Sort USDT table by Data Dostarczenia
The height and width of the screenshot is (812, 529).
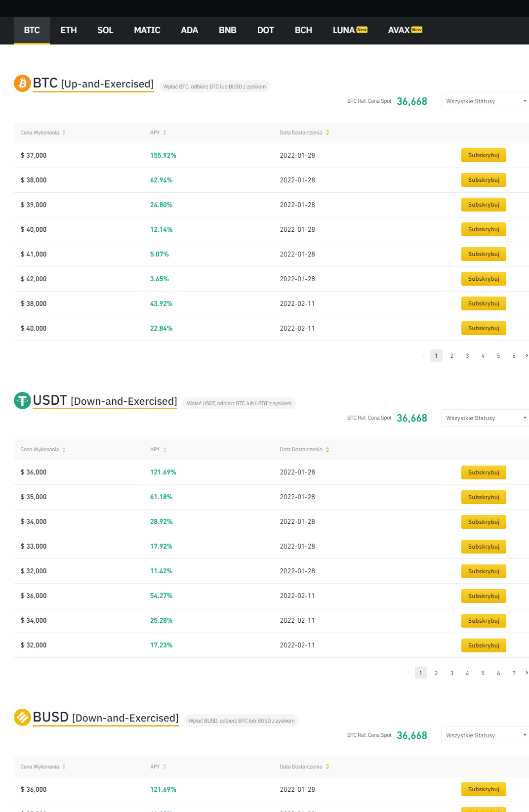[327, 449]
